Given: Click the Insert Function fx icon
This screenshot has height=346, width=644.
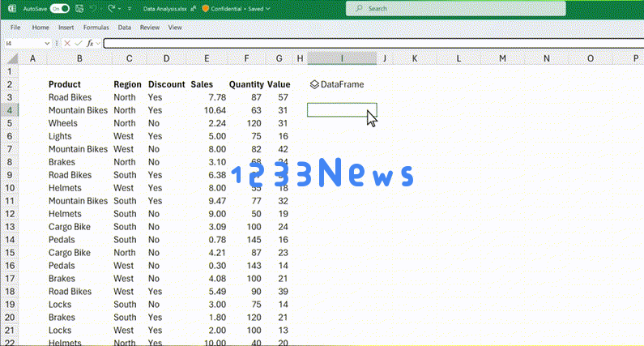Looking at the screenshot, I should tap(90, 43).
